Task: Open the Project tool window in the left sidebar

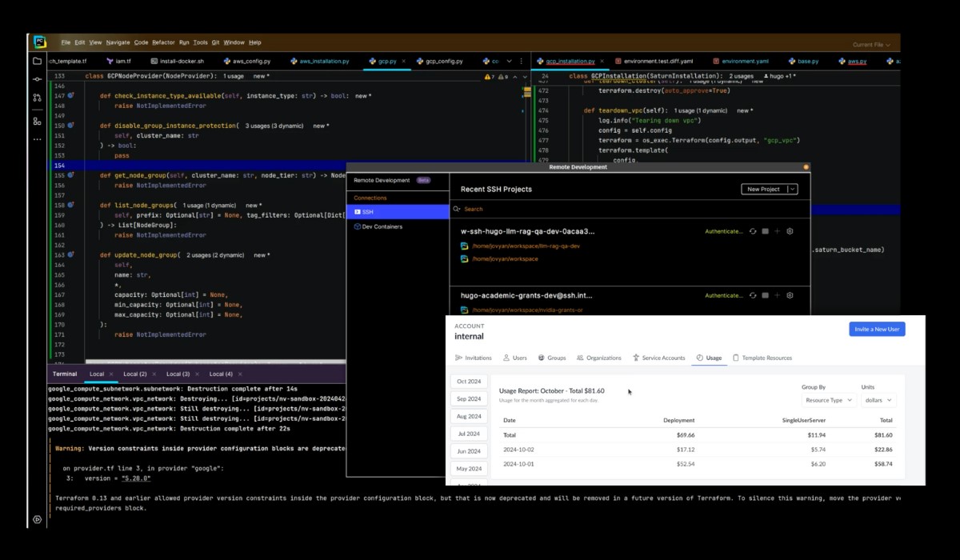Action: [37, 60]
